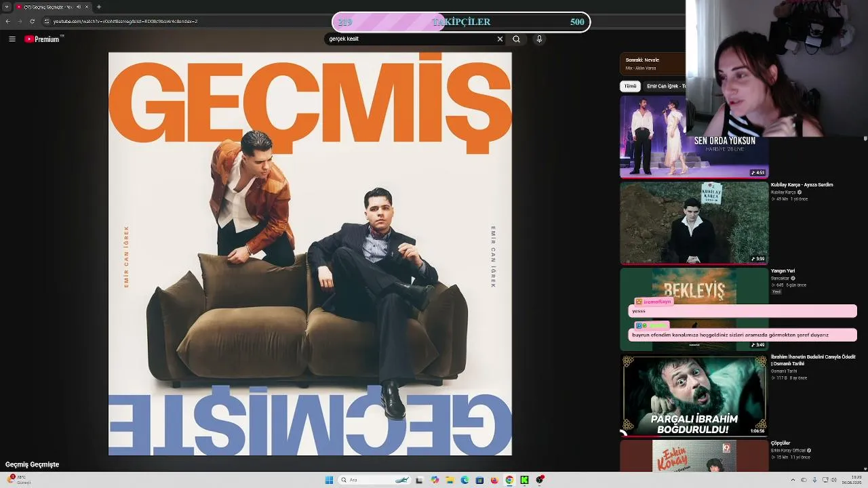The width and height of the screenshot is (868, 488).
Task: Start voice search with the microphone icon
Action: (x=539, y=39)
